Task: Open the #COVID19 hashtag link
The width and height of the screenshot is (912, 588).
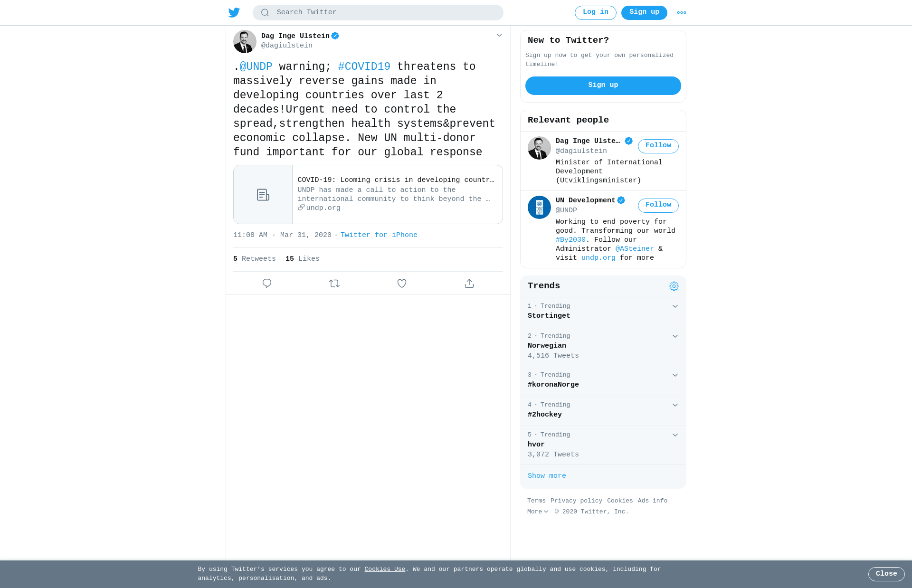Action: tap(364, 66)
